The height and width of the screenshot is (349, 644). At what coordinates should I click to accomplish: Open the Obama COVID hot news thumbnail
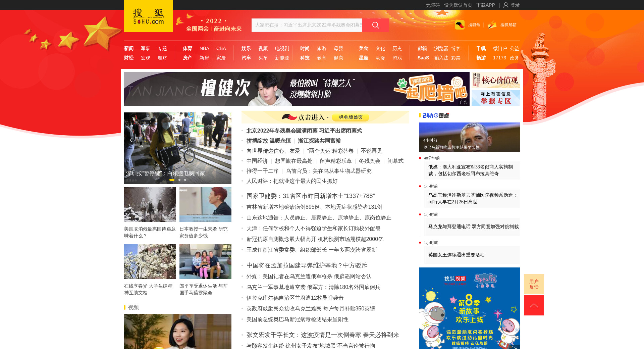469,137
